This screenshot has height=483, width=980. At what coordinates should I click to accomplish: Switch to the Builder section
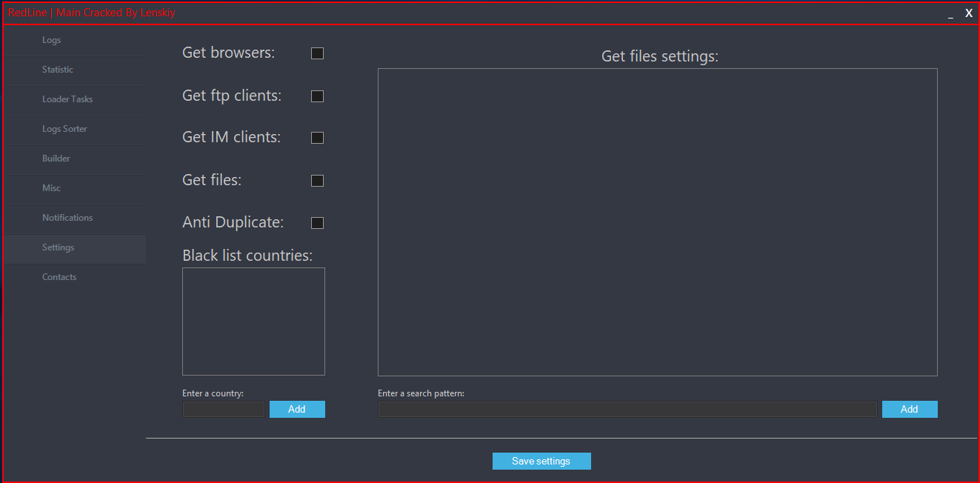tap(56, 159)
